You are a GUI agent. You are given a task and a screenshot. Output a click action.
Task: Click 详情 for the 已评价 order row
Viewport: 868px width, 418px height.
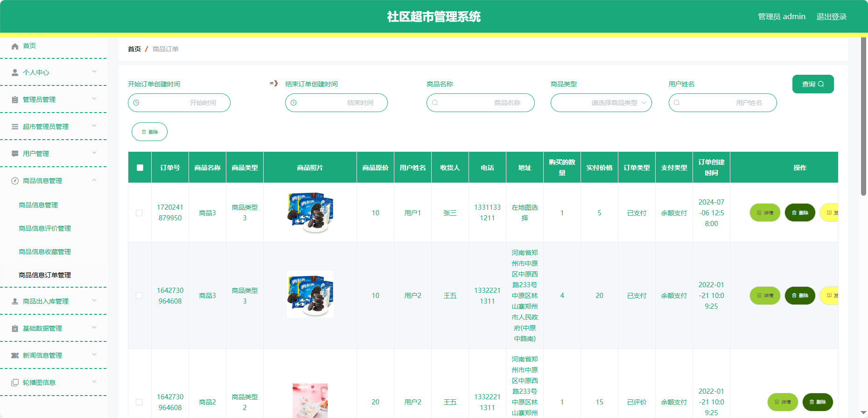[783, 402]
